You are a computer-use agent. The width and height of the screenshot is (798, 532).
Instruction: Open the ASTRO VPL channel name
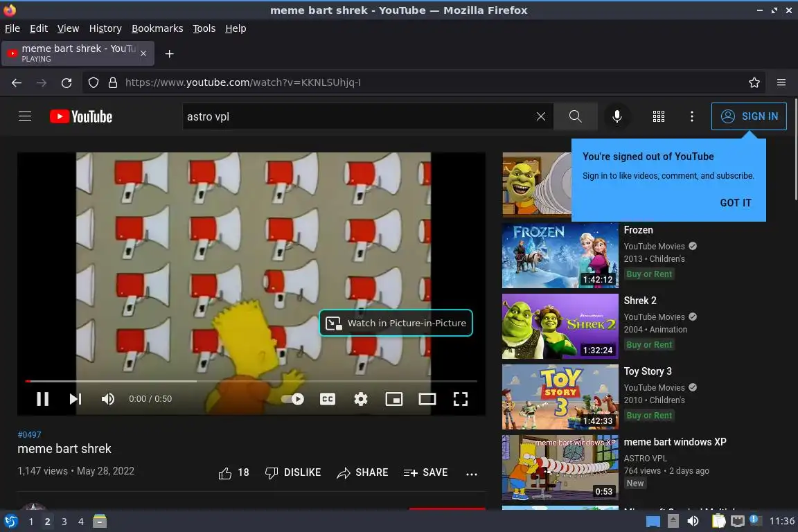coord(646,458)
